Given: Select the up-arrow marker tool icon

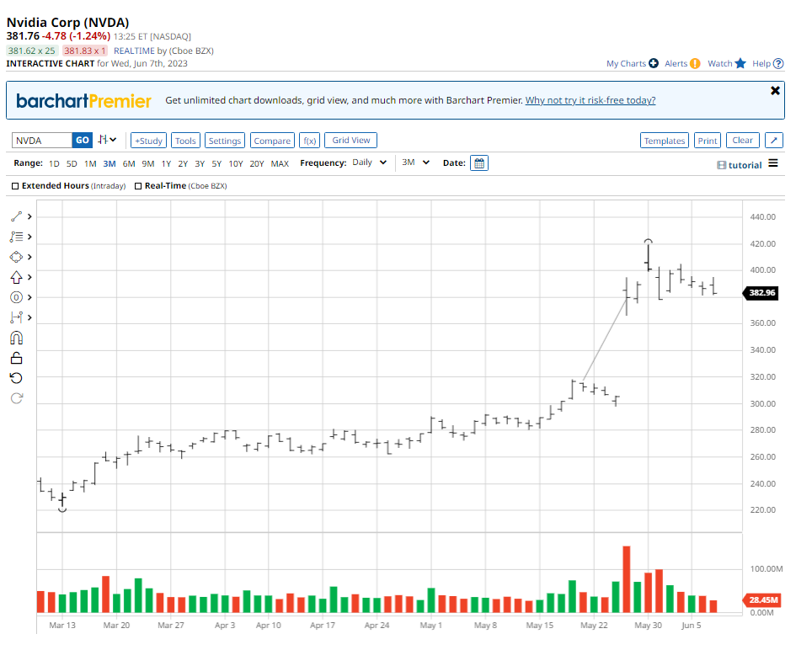Looking at the screenshot, I should [x=16, y=277].
